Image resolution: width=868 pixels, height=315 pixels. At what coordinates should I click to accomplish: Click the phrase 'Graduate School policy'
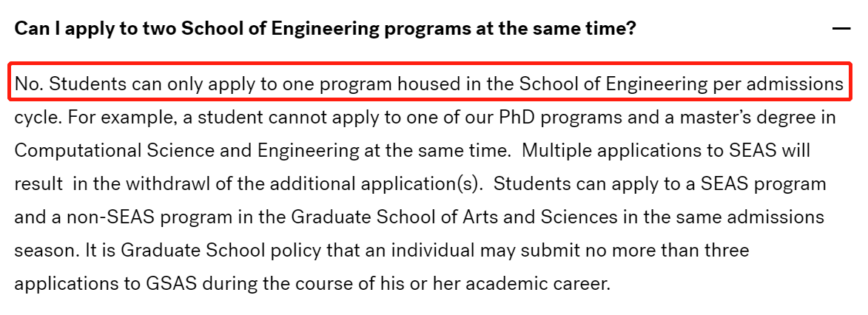[221, 250]
